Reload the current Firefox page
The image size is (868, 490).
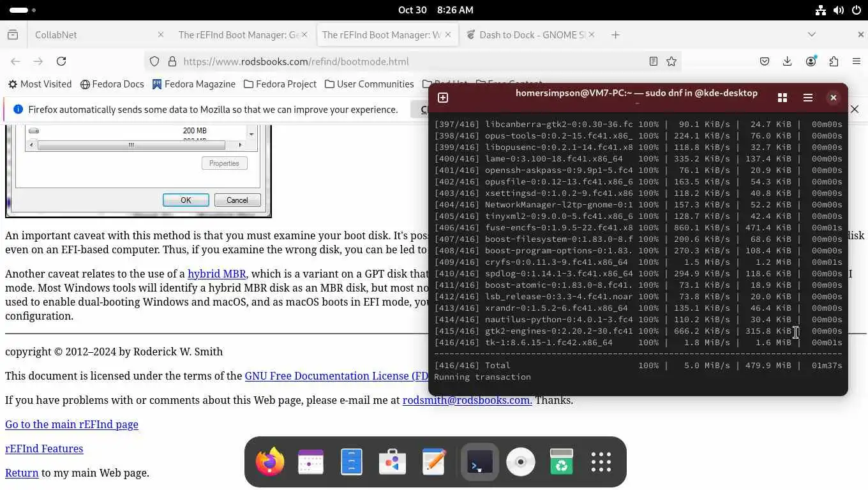[61, 61]
